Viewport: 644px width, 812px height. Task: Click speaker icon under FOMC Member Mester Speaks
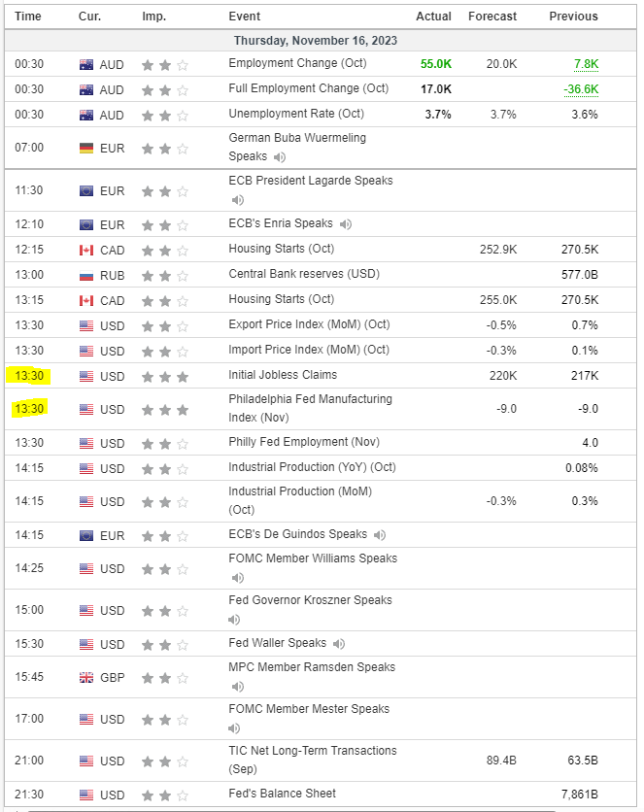[234, 727]
